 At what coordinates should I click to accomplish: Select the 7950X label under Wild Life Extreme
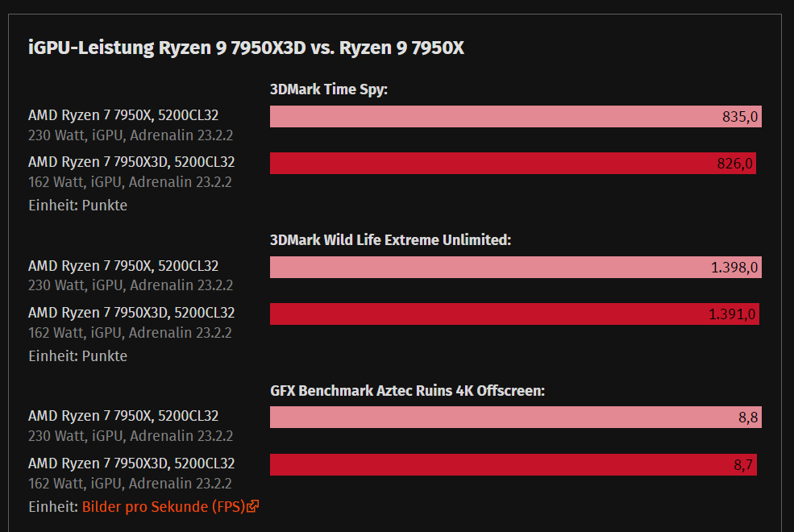click(123, 266)
